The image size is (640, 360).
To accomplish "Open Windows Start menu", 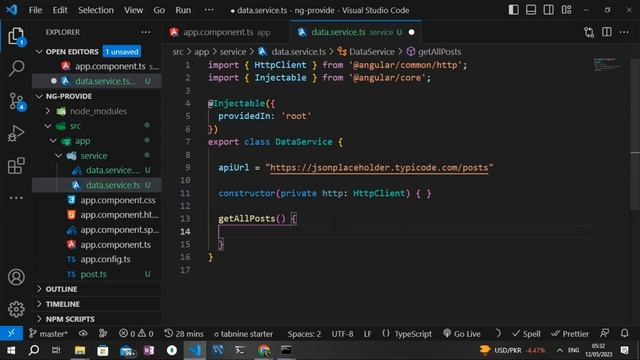I will click(x=11, y=350).
